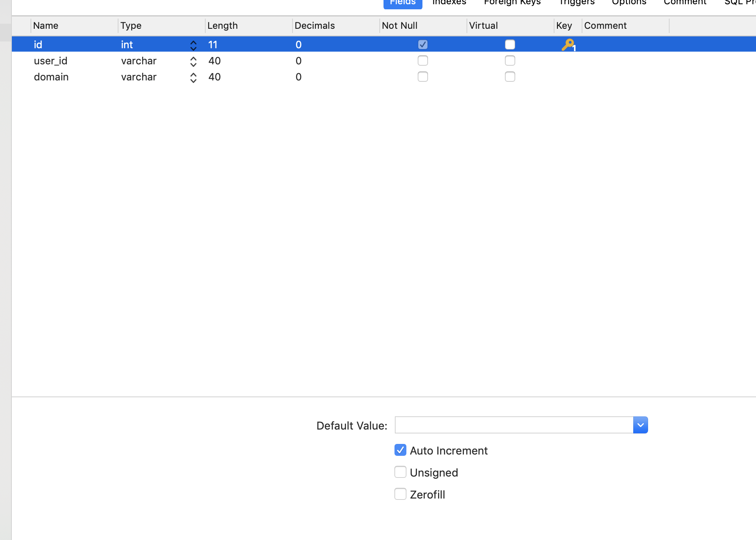Click the Virtual column header
The width and height of the screenshot is (756, 540).
(510, 26)
